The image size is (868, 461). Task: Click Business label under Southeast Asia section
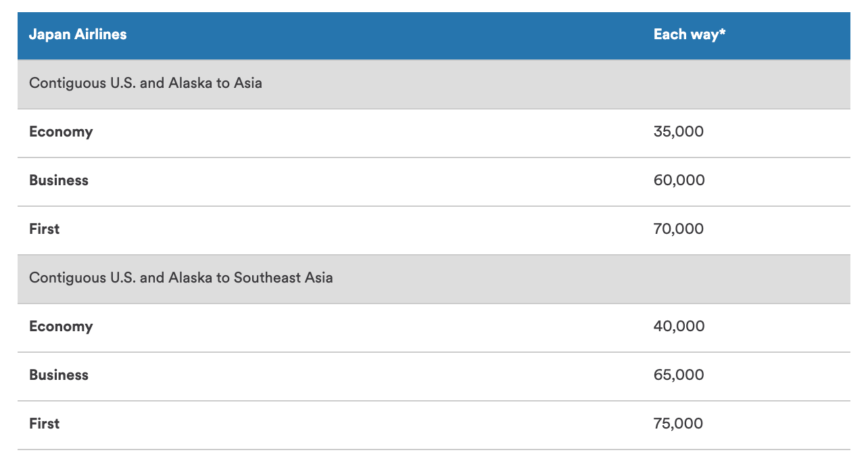59,375
